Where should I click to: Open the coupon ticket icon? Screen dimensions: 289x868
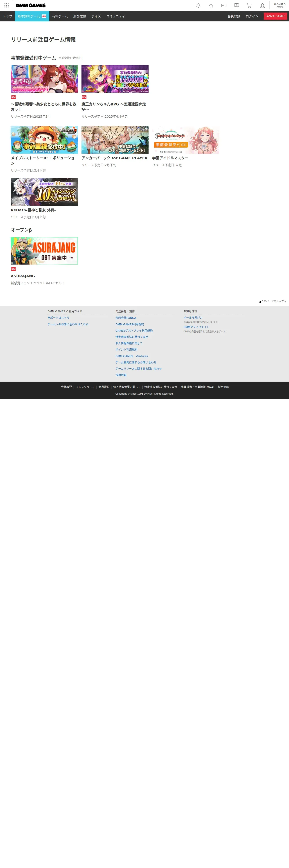click(224, 5)
